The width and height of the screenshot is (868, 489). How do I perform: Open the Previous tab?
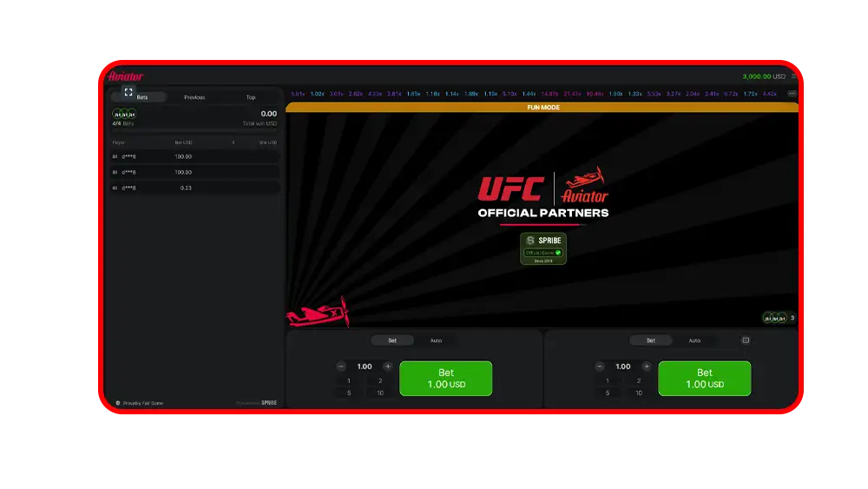pos(194,97)
